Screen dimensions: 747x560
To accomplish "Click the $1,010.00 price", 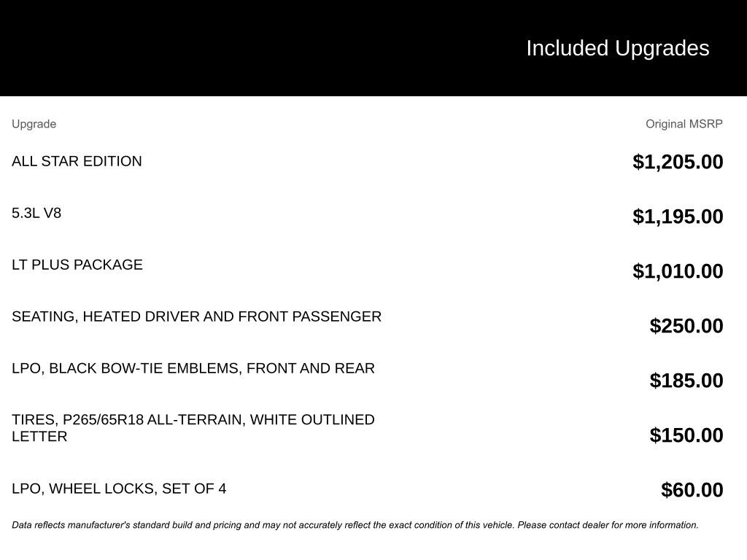I will (x=678, y=271).
